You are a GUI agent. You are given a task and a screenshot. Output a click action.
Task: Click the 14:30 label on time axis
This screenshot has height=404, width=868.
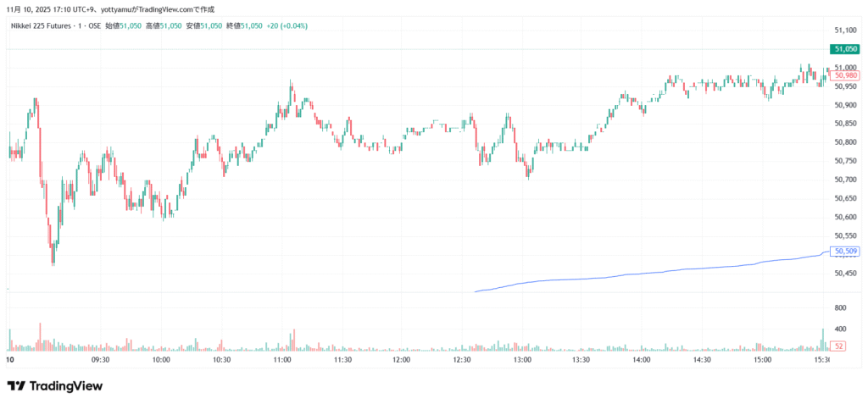pyautogui.click(x=702, y=360)
